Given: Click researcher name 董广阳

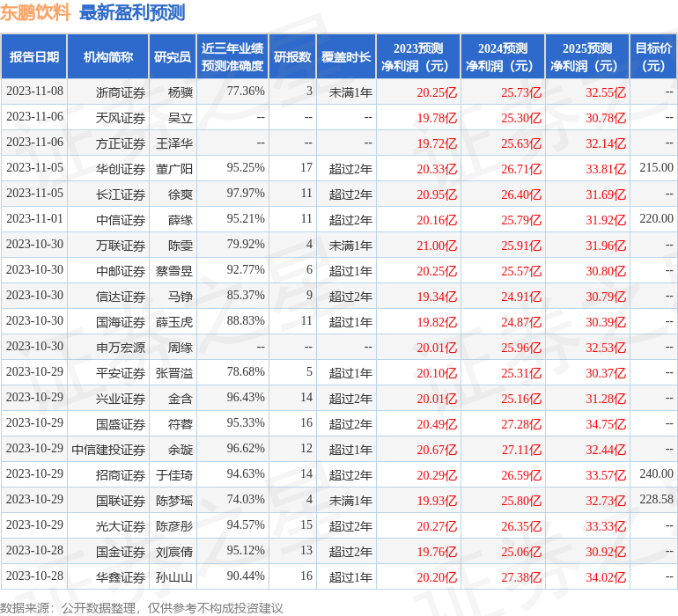Looking at the screenshot, I should point(174,169).
